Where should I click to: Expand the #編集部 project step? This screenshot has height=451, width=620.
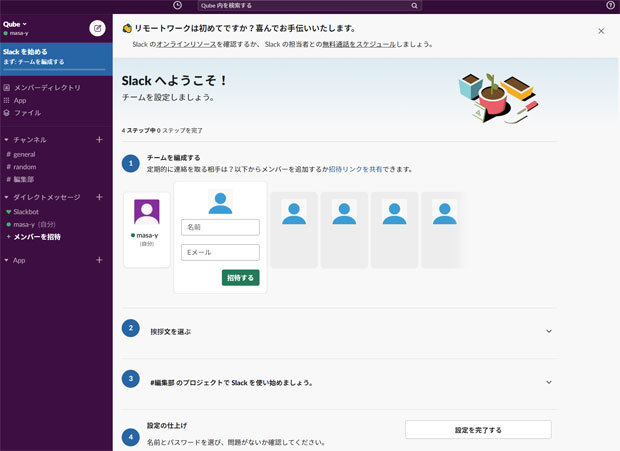click(x=548, y=382)
